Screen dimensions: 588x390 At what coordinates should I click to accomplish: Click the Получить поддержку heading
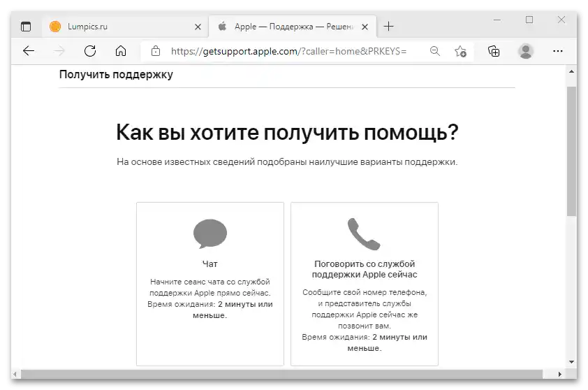click(116, 74)
